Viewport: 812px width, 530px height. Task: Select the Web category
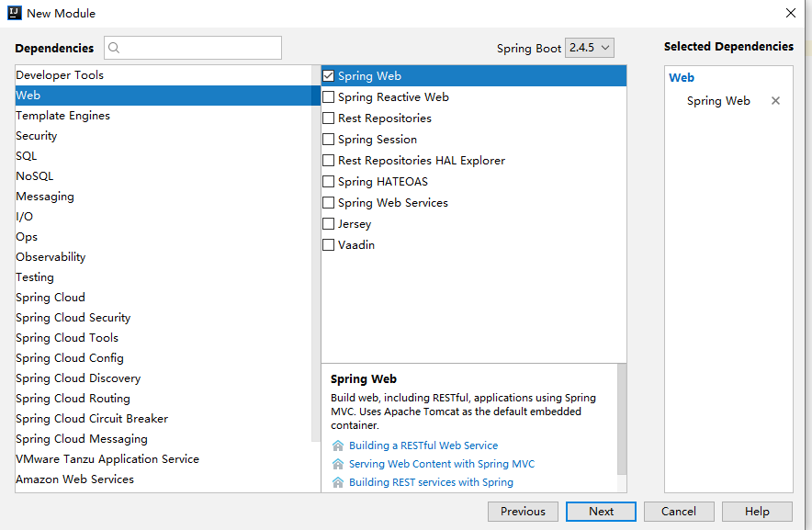[x=164, y=96]
